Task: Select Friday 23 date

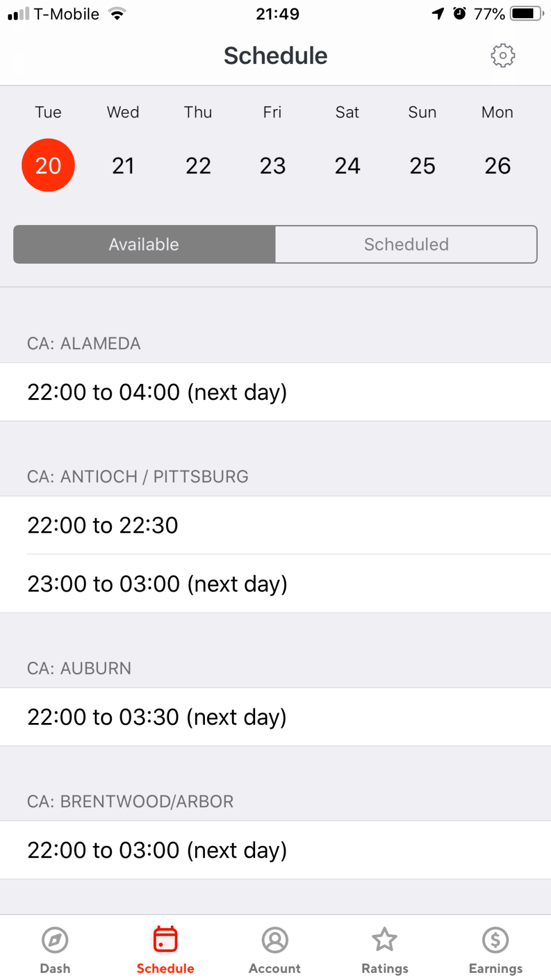Action: (x=273, y=165)
